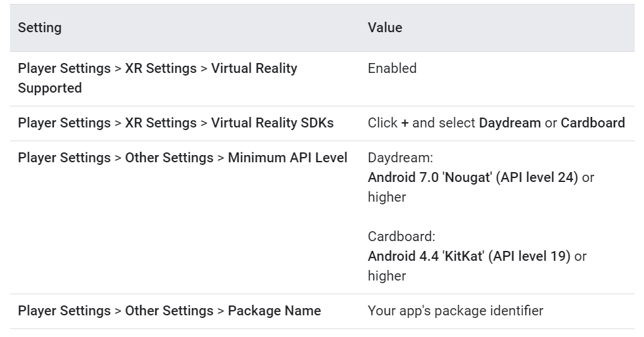Click "XR Settings" in the Virtual Reality Supported row
Image resolution: width=644 pixels, height=337 pixels.
[161, 68]
